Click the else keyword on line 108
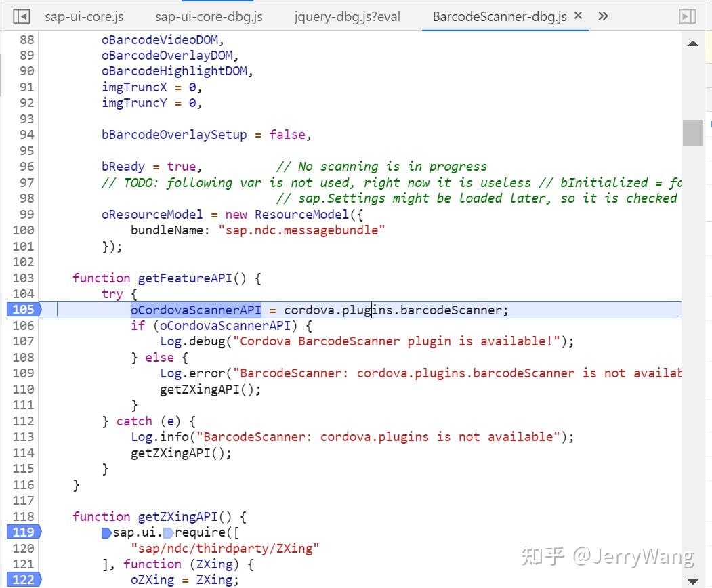The height and width of the screenshot is (588, 712). 159,358
